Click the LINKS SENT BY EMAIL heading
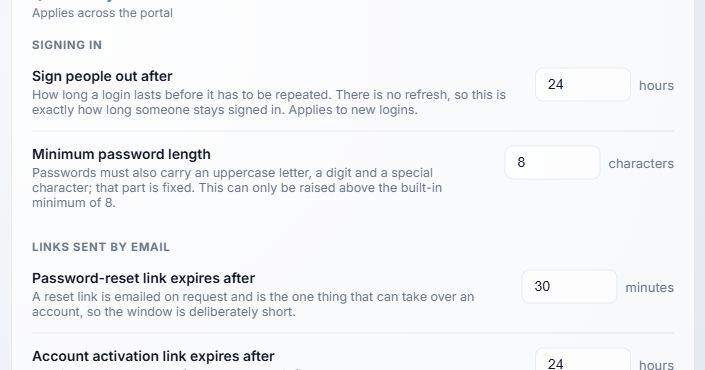This screenshot has height=370, width=705. coord(101,247)
